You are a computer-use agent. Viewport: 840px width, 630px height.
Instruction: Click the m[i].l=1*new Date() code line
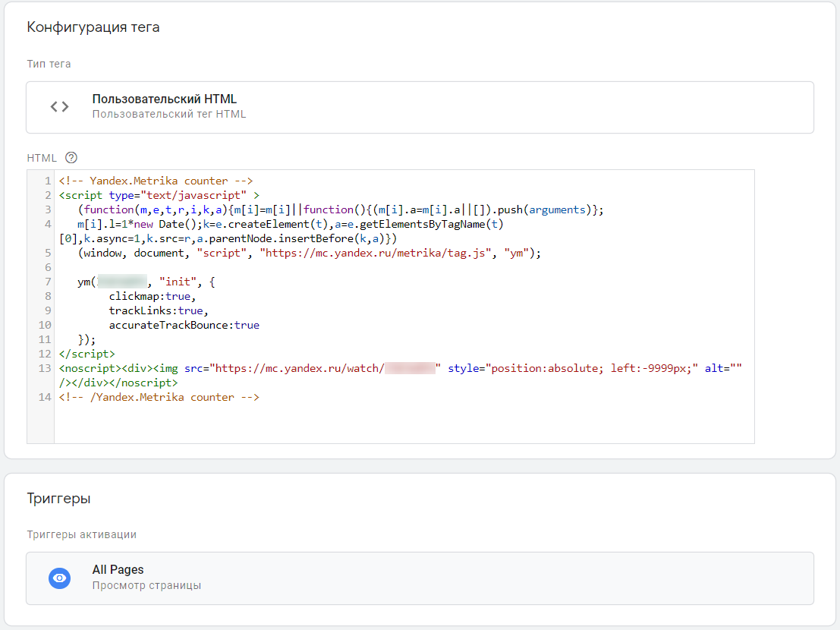click(290, 224)
